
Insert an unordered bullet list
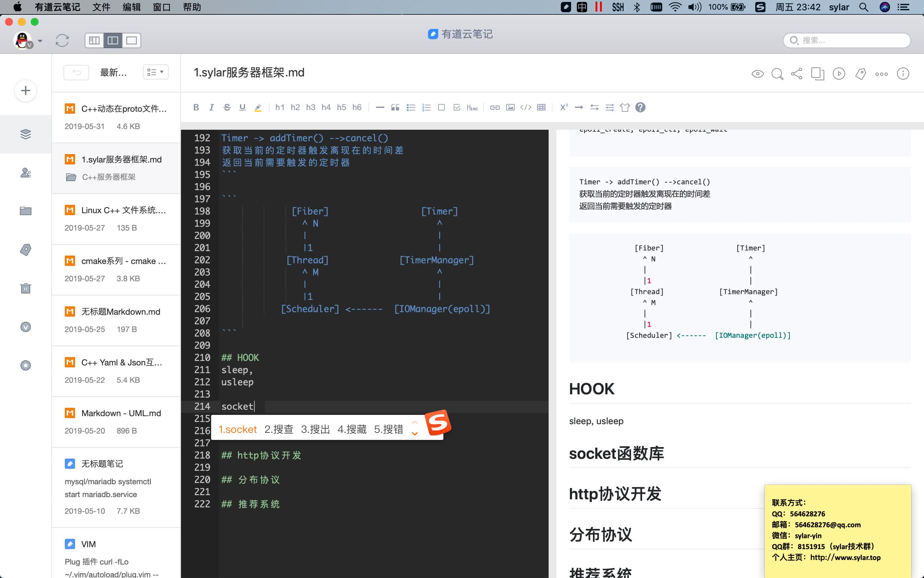pyautogui.click(x=411, y=108)
